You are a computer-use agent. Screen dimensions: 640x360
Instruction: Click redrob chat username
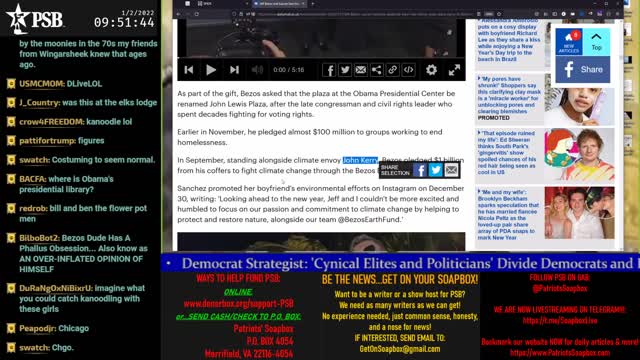[x=33, y=208]
